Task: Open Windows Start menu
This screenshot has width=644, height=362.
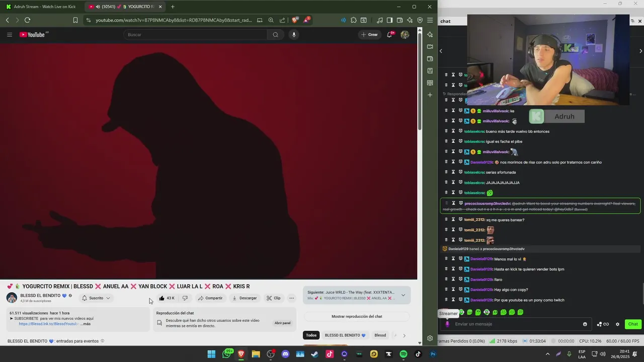Action: coord(211,354)
